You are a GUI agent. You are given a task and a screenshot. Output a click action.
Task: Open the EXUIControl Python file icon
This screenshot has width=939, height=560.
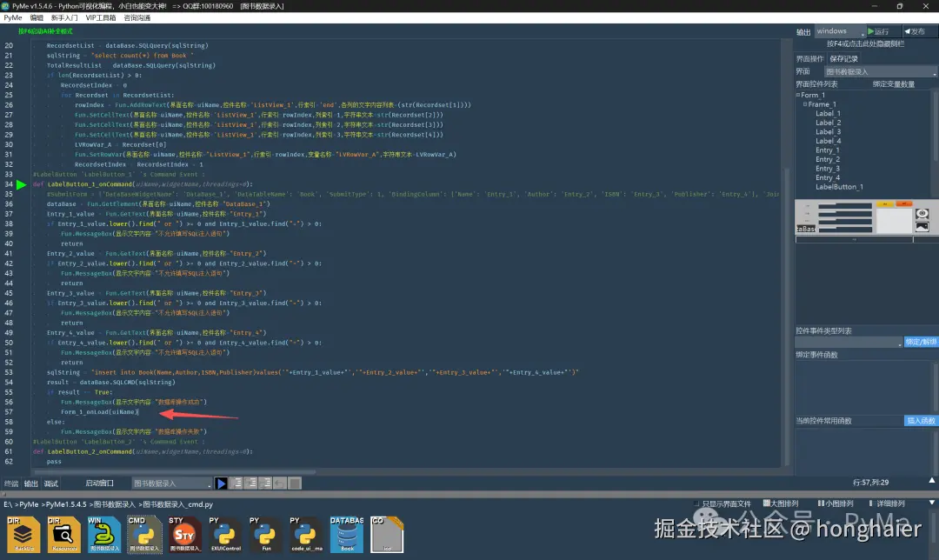click(x=223, y=534)
